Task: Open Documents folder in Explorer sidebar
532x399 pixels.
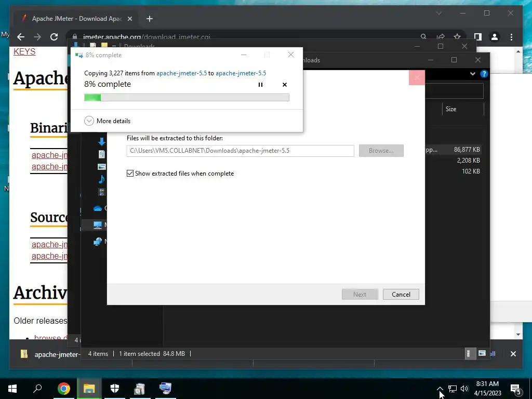Action: coord(101,154)
